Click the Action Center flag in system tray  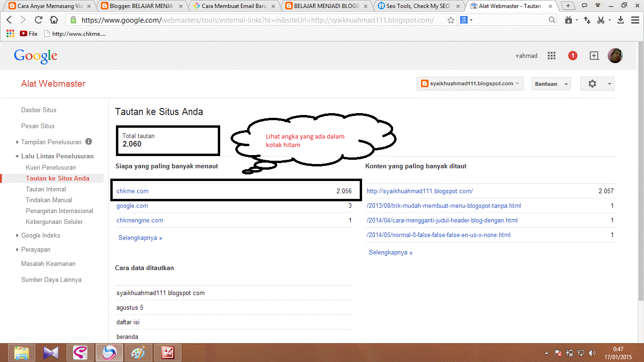558,353
